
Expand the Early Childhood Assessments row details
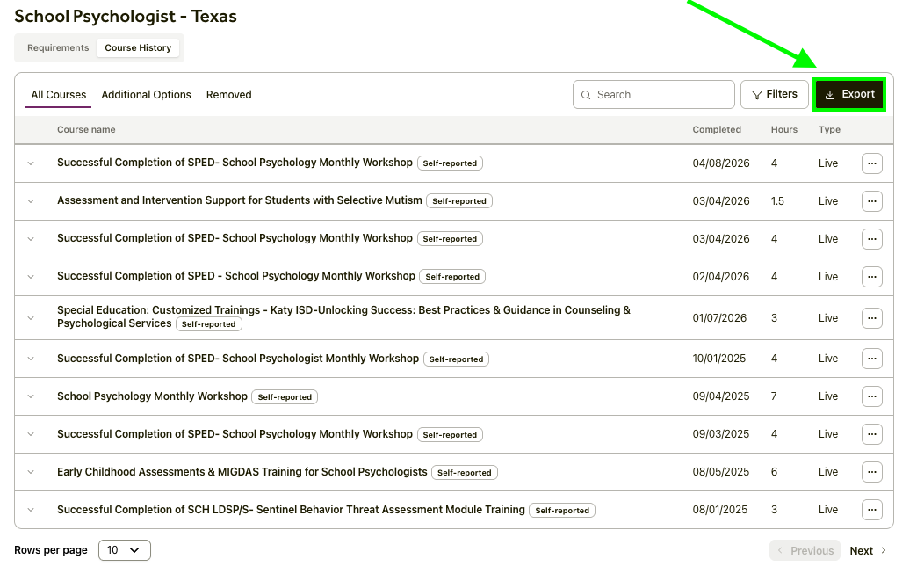pos(31,472)
